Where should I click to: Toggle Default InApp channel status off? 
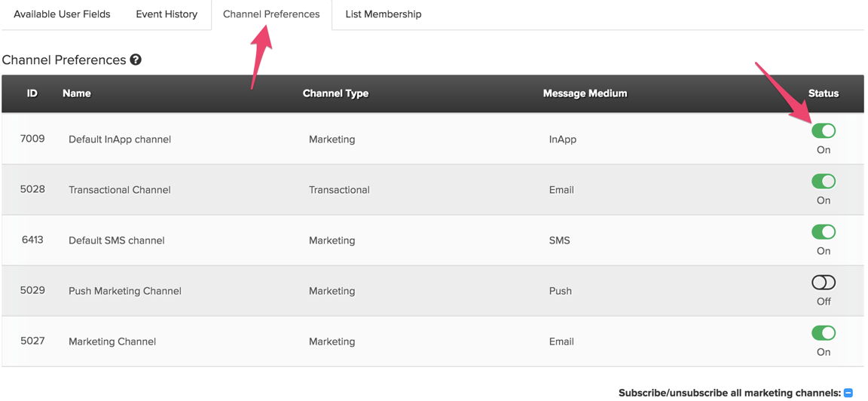tap(824, 131)
